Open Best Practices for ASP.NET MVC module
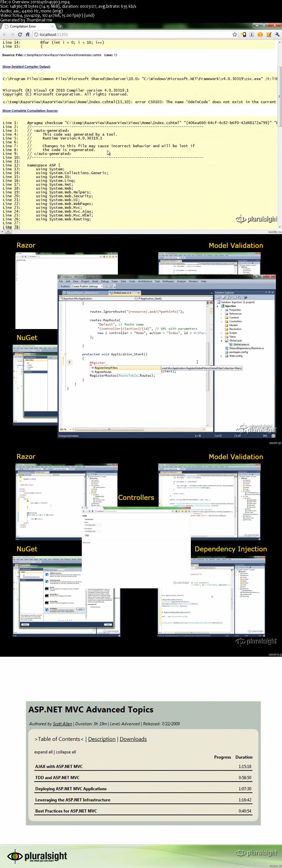Viewport: 282px width, 868px height. (x=66, y=811)
